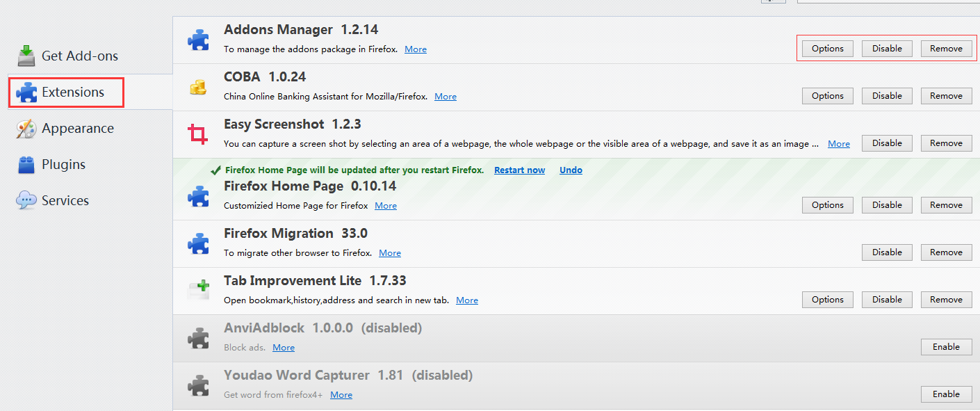
Task: Click the Addons Manager puzzle piece icon
Action: point(198,40)
